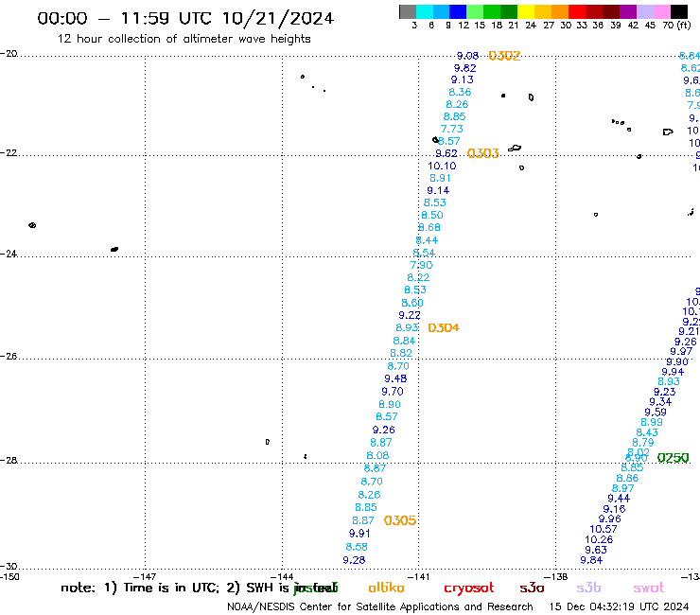
Task: Click the wave height value "8.82"
Action: coord(401,353)
